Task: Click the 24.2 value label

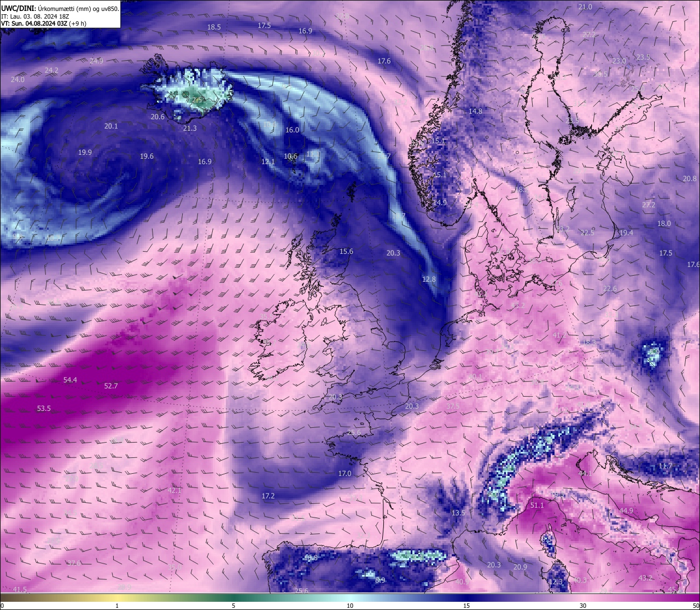Action: pyautogui.click(x=51, y=71)
